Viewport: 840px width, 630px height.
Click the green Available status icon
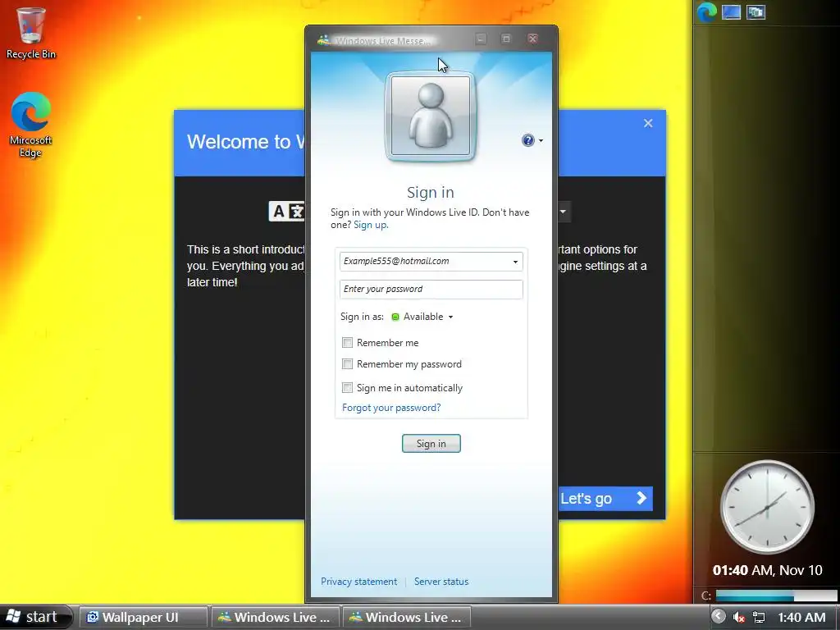click(x=395, y=317)
